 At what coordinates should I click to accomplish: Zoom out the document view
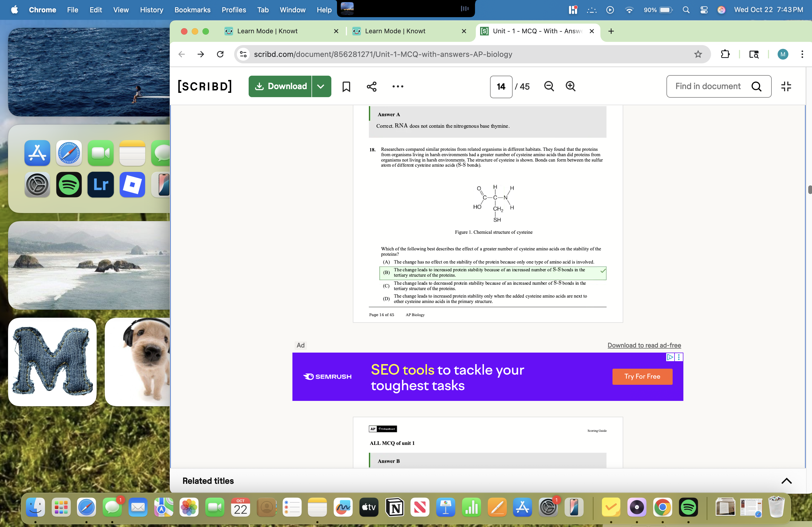pos(549,86)
